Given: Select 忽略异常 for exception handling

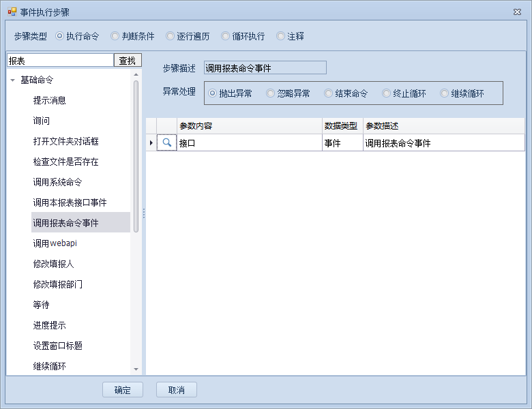Looking at the screenshot, I should (x=271, y=93).
